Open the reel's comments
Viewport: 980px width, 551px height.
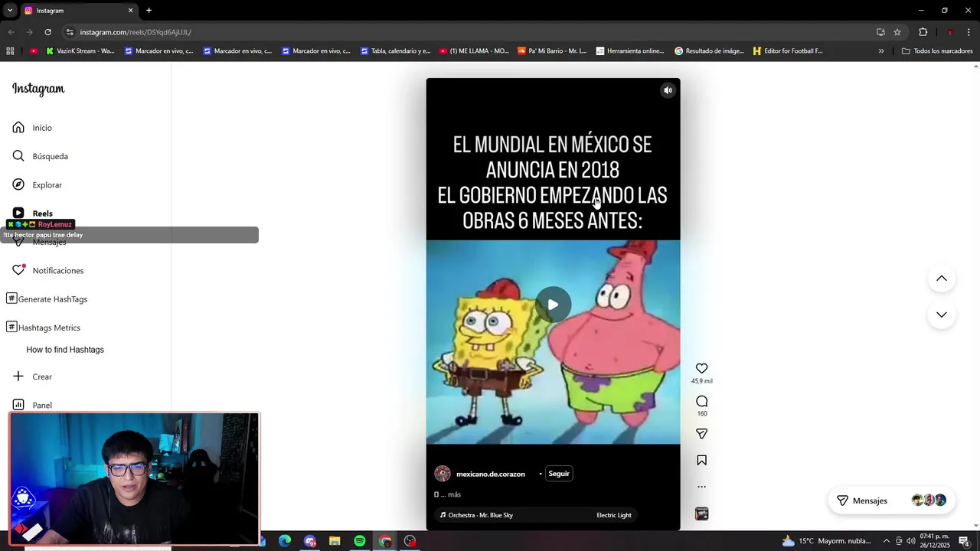[x=701, y=401]
